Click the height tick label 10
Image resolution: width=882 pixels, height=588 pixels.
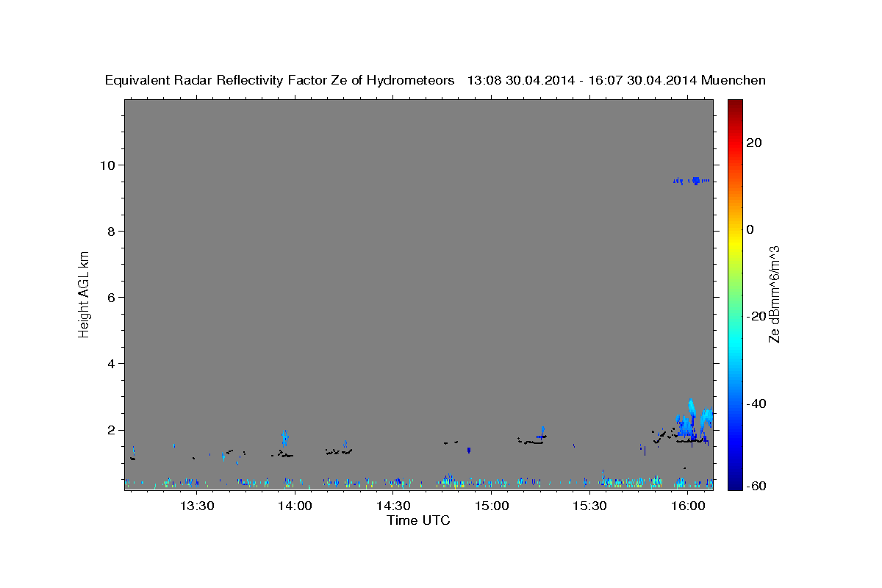[109, 165]
